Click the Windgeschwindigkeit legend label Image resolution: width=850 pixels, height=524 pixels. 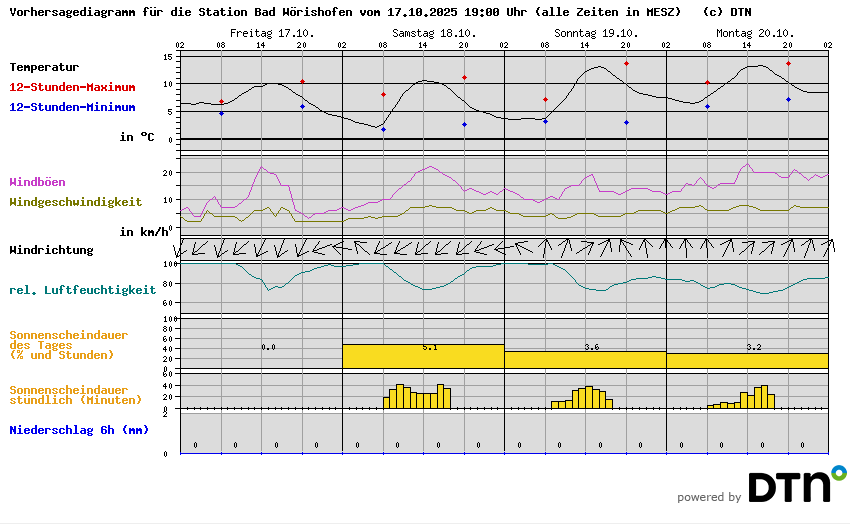pos(75,202)
